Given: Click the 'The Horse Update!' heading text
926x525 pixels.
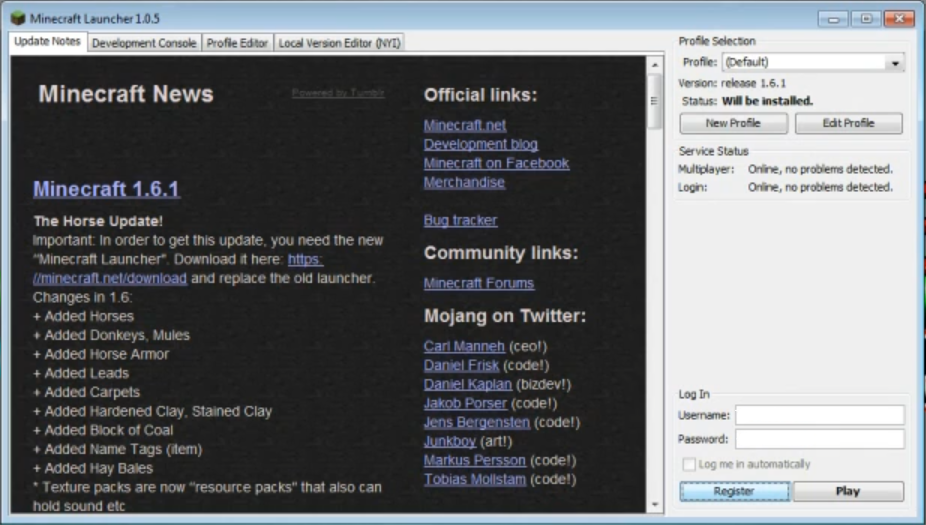Looking at the screenshot, I should (98, 221).
